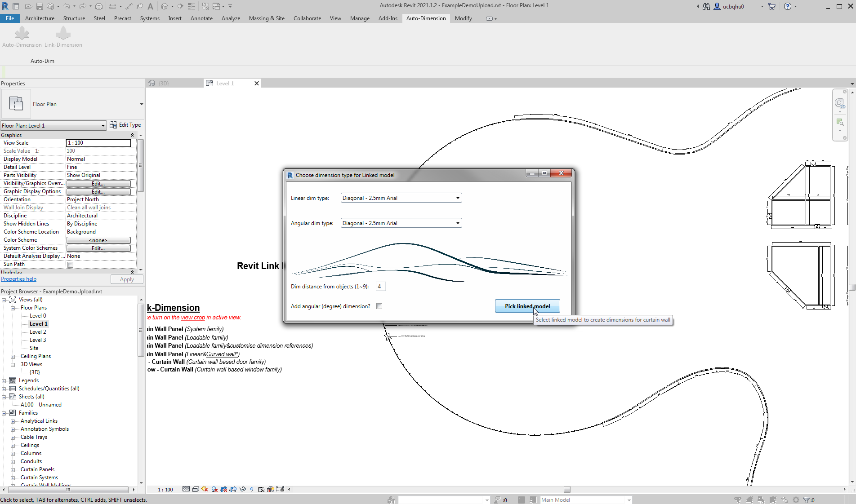The image size is (856, 504).
Task: Redo the last undone action
Action: (83, 6)
